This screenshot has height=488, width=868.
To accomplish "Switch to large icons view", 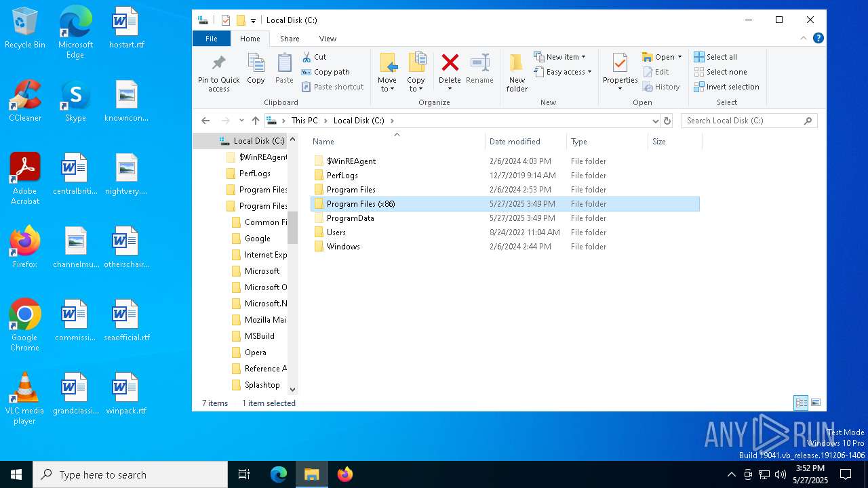I will pyautogui.click(x=816, y=403).
